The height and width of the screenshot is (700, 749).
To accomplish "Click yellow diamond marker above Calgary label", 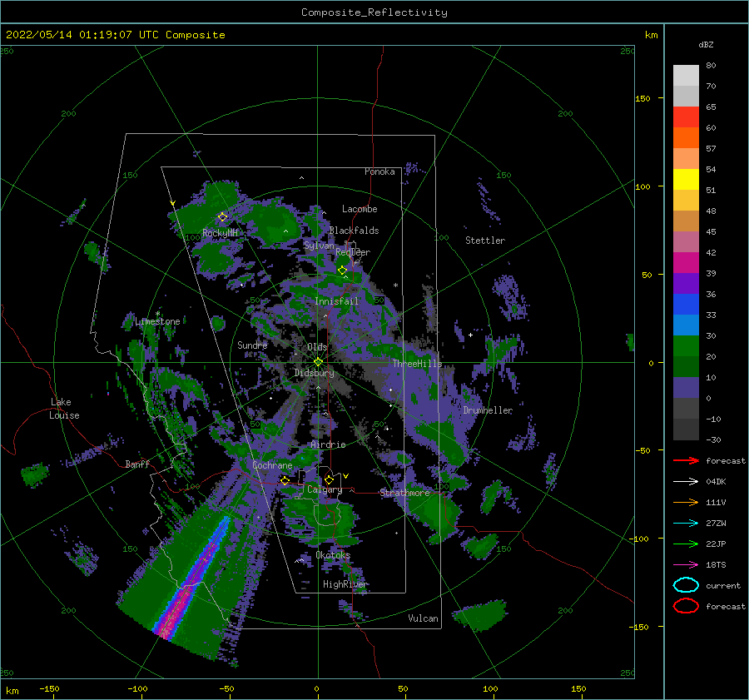I will pyautogui.click(x=329, y=479).
